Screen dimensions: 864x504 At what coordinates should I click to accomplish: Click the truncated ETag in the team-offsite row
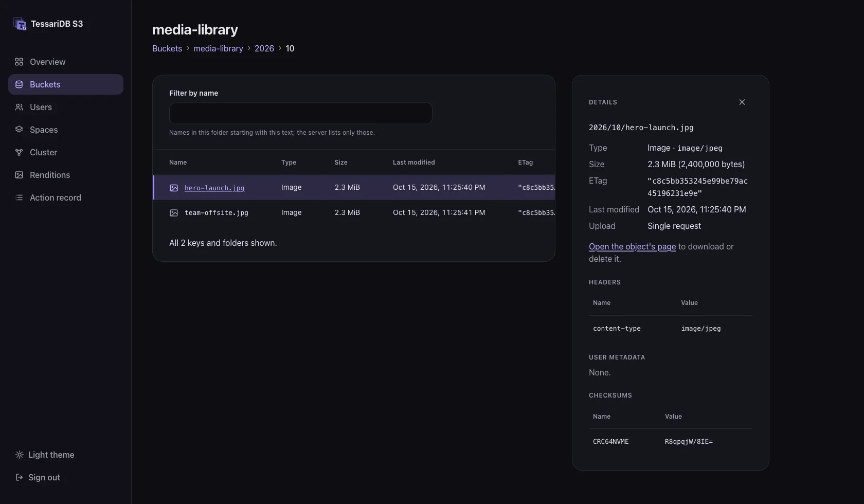pyautogui.click(x=536, y=212)
